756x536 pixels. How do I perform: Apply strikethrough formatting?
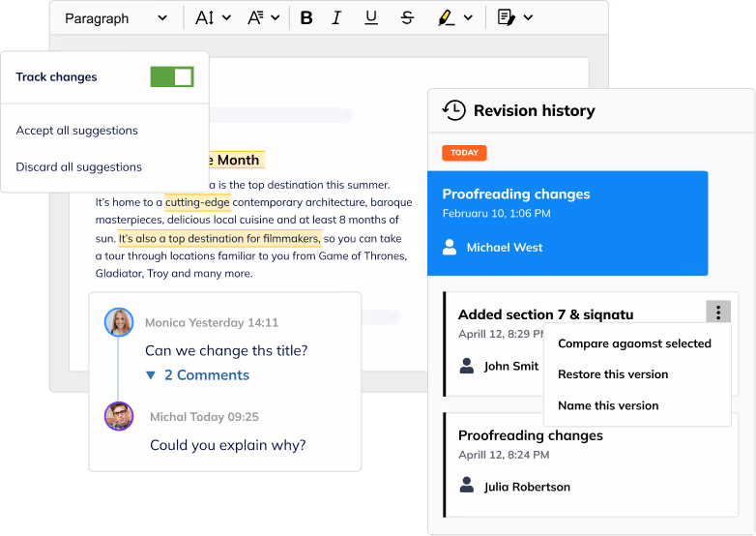pos(407,18)
